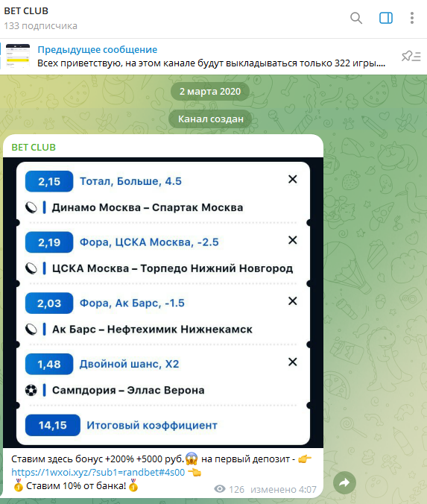Click the Двойной шанс, Х2 text

(x=129, y=364)
